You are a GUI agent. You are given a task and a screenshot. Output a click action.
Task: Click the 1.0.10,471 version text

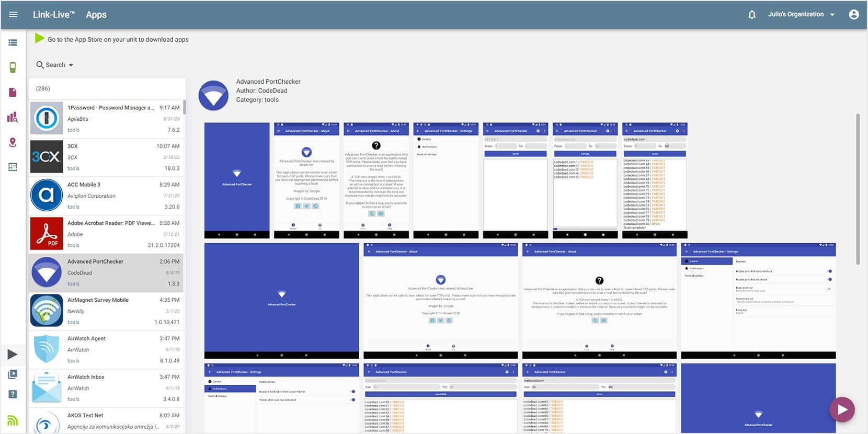(x=167, y=322)
